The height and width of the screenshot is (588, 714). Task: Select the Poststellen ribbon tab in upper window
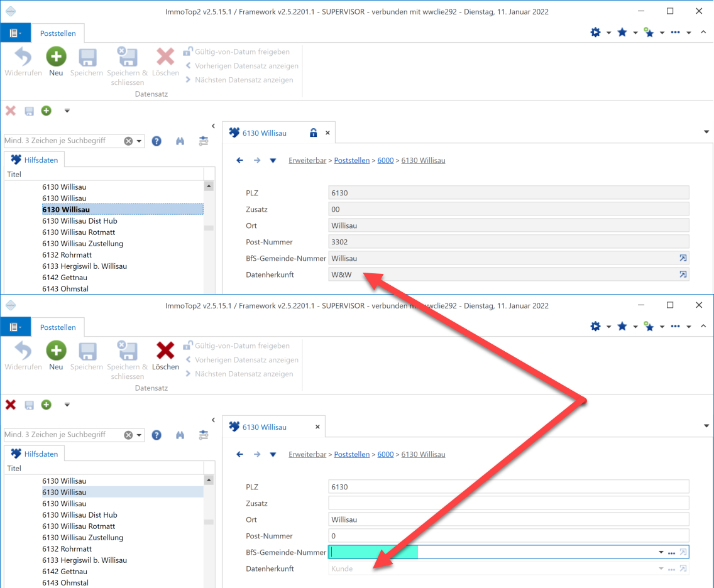[x=58, y=33]
